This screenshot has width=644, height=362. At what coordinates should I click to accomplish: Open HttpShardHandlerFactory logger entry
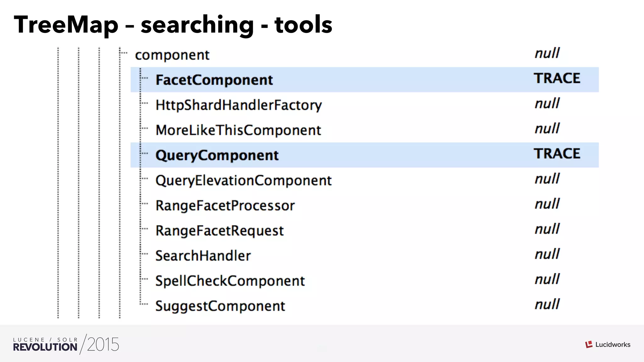[x=239, y=105]
